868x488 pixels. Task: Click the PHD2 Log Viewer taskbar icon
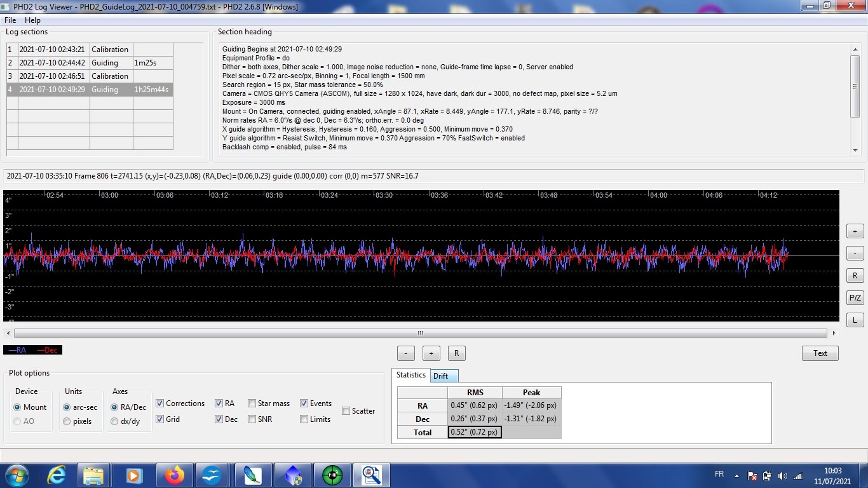coord(372,475)
